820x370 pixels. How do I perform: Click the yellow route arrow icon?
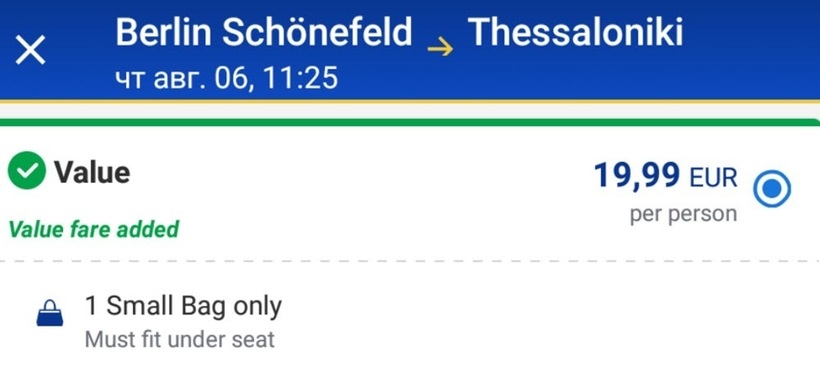coord(440,49)
